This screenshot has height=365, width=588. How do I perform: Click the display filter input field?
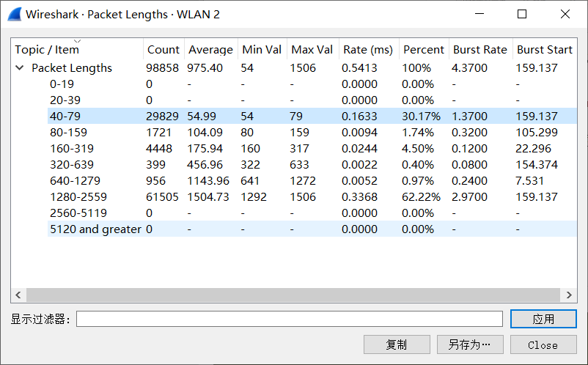click(289, 319)
